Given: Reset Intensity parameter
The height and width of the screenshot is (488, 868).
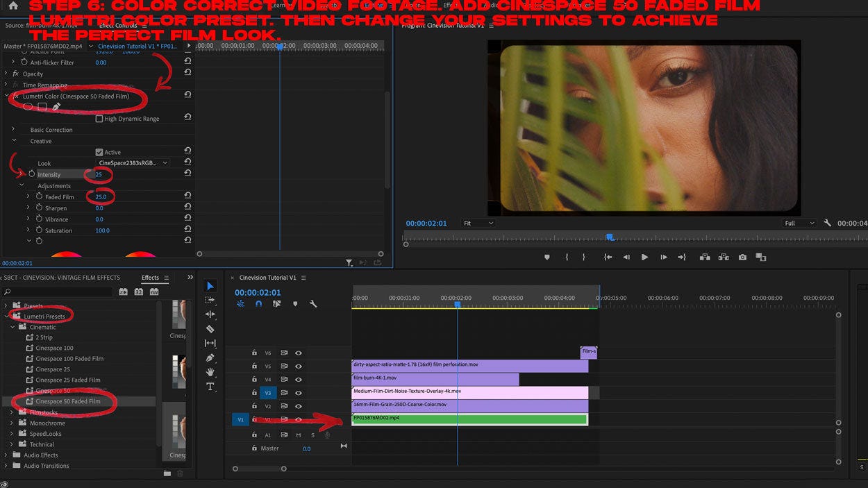Looking at the screenshot, I should click(187, 174).
